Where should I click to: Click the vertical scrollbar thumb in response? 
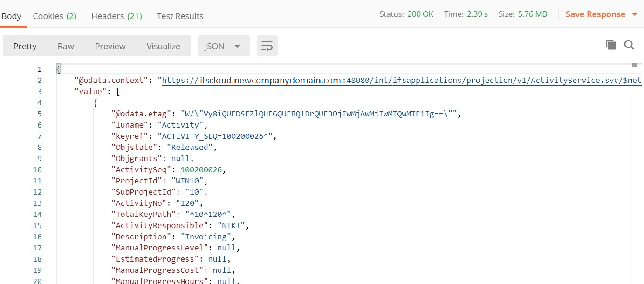(634, 65)
